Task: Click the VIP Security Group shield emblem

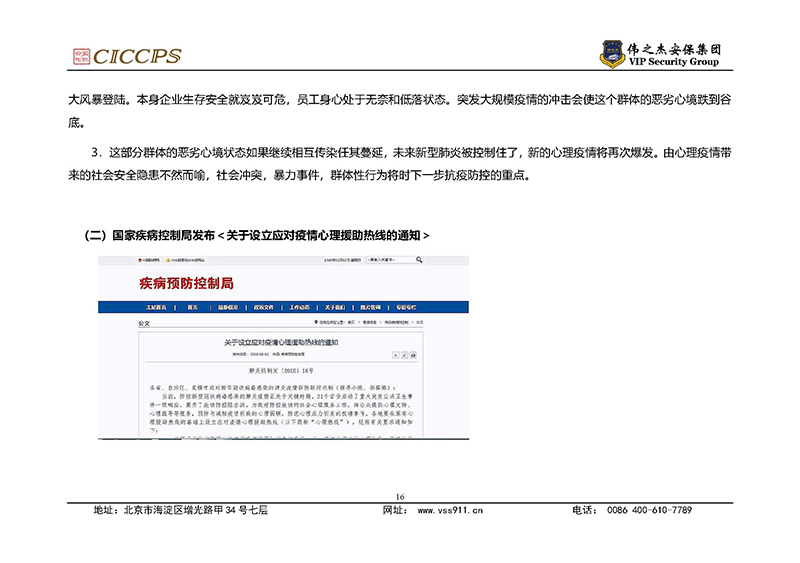Action: [612, 55]
